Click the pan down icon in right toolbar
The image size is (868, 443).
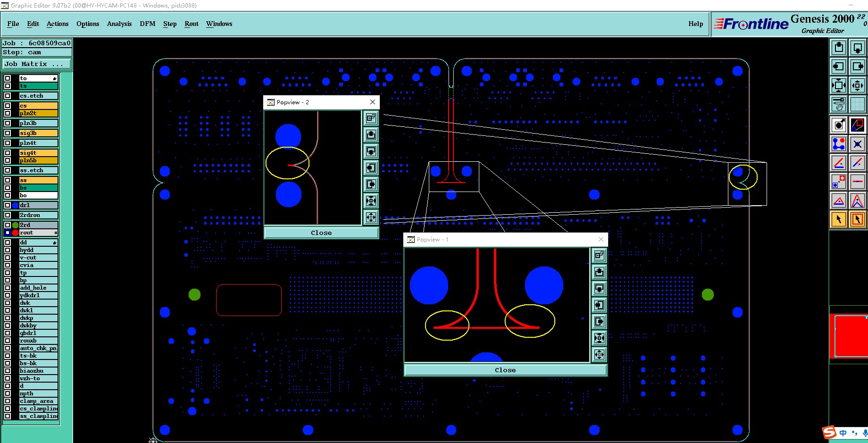coord(858,48)
